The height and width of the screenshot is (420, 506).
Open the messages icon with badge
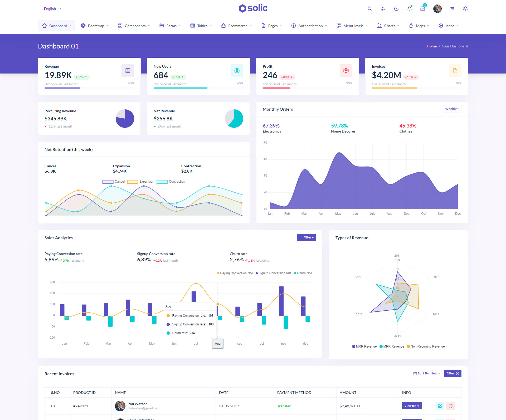click(423, 9)
